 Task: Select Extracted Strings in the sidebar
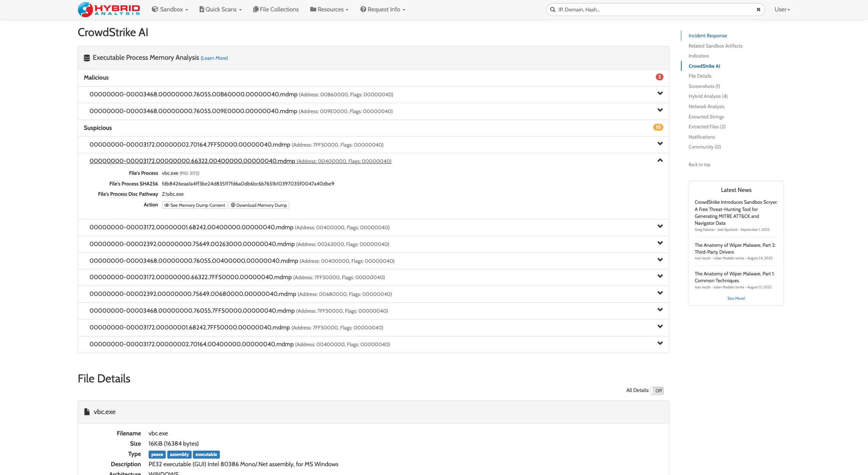pyautogui.click(x=706, y=117)
